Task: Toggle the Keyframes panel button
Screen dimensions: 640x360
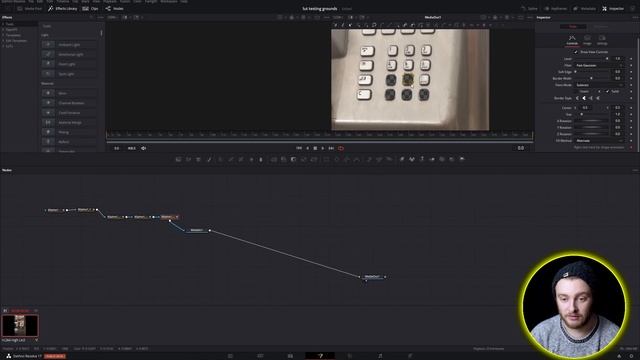Action: click(556, 9)
